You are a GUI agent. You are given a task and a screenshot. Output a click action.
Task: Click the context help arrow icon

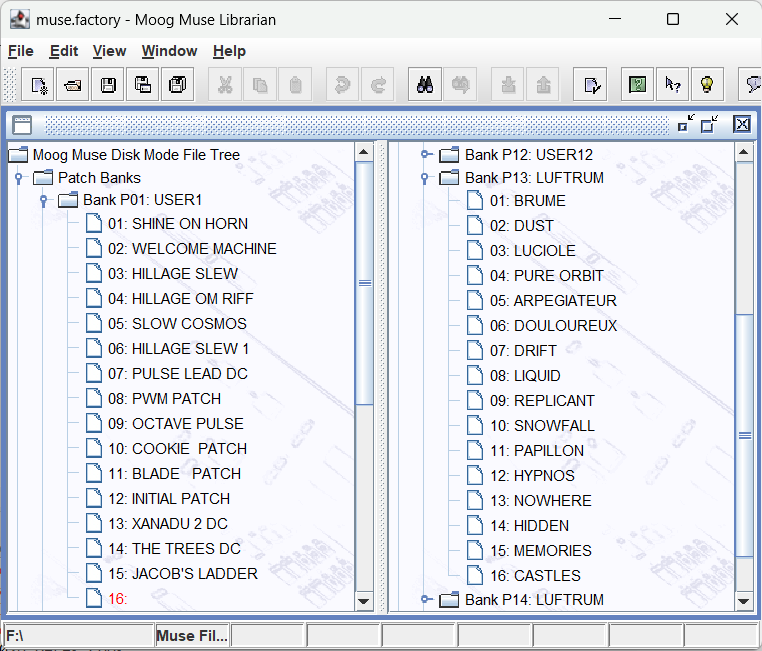pos(672,85)
